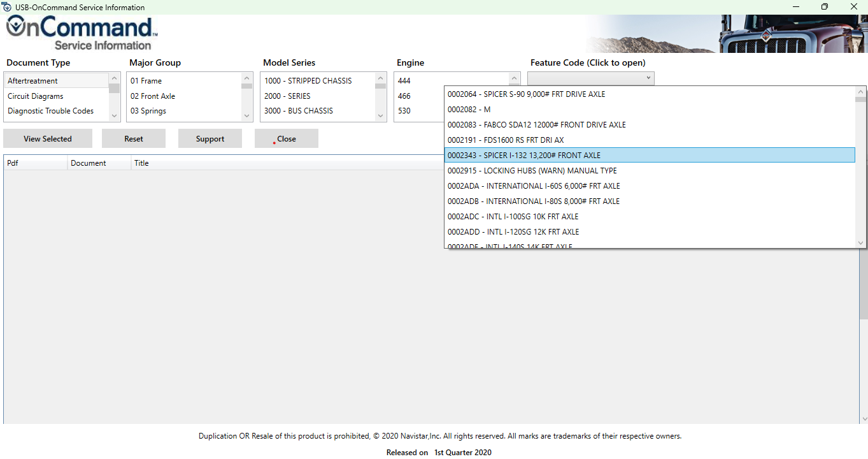868x459 pixels.
Task: Choose Circuit Diagrams document type
Action: coord(56,96)
